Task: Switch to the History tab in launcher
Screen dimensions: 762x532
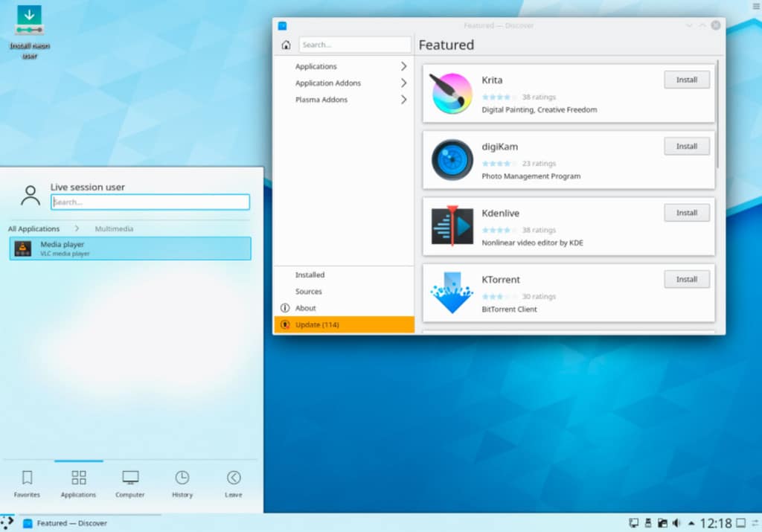Action: (182, 484)
